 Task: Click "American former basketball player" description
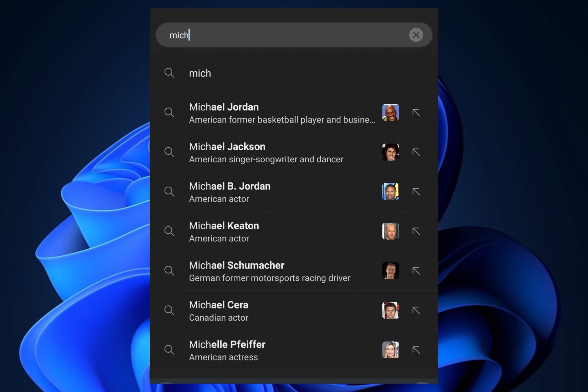[282, 120]
